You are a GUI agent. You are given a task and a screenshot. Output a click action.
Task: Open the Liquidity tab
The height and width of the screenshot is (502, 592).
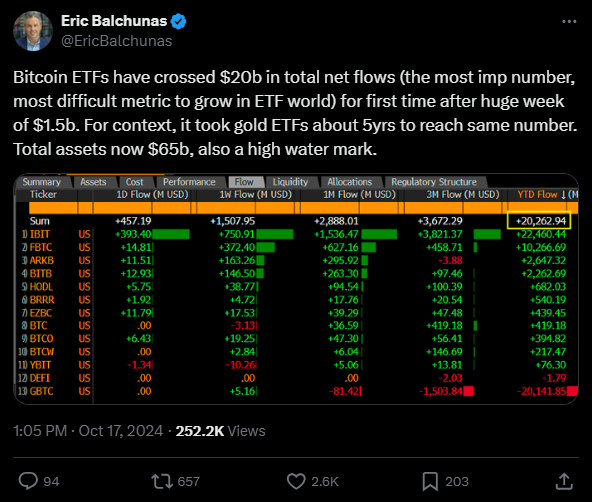pos(290,182)
